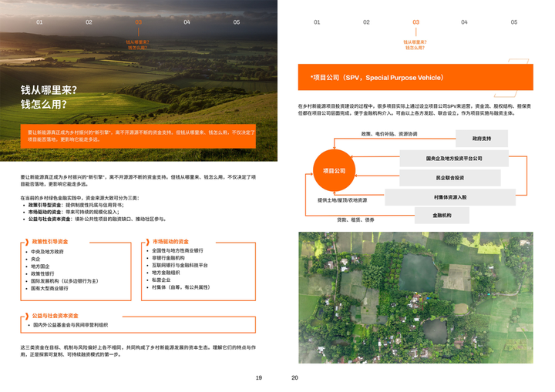Click the orange summary text box on landscape
This screenshot has width=555, height=392.
(138, 136)
